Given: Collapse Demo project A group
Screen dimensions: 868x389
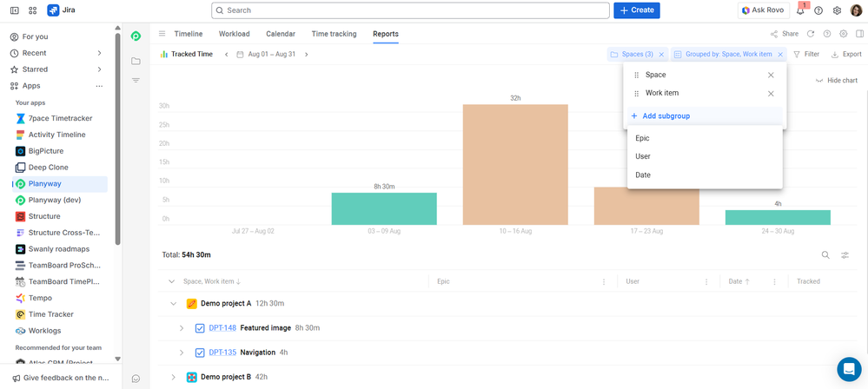Looking at the screenshot, I should coord(174,303).
